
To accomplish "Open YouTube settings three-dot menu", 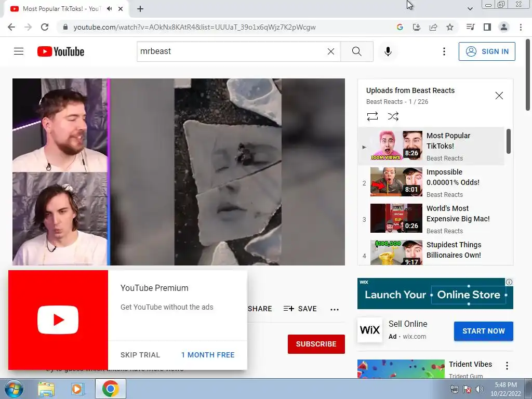I will coord(444,51).
